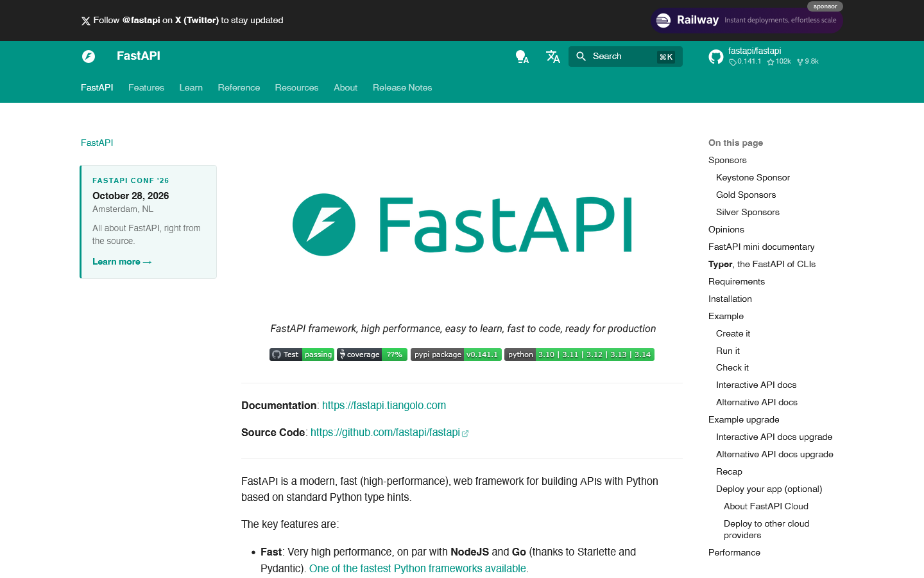Select the FastAPI navigation tab
The image size is (924, 578).
pyautogui.click(x=97, y=87)
